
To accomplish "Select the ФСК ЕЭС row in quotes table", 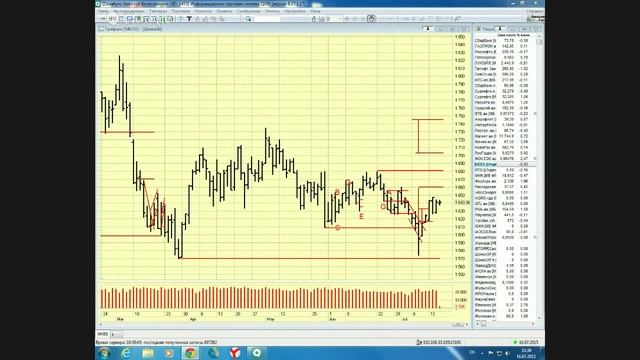I will click(505, 158).
